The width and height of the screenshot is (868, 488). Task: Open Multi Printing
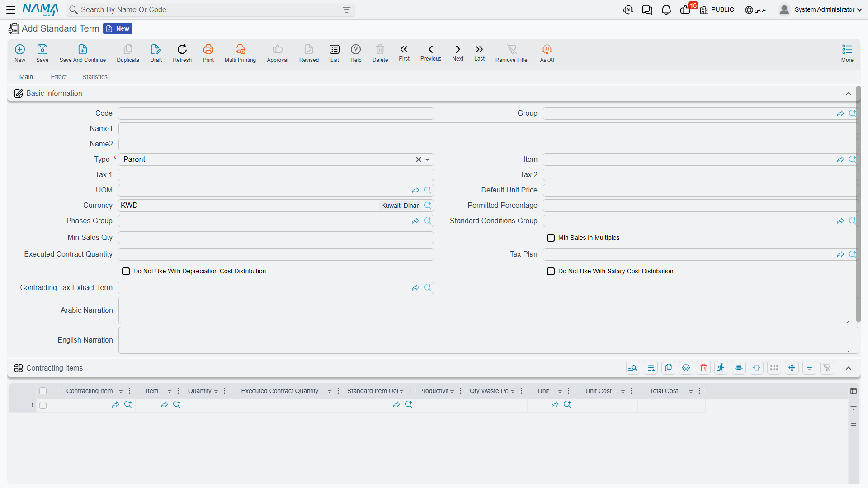240,53
